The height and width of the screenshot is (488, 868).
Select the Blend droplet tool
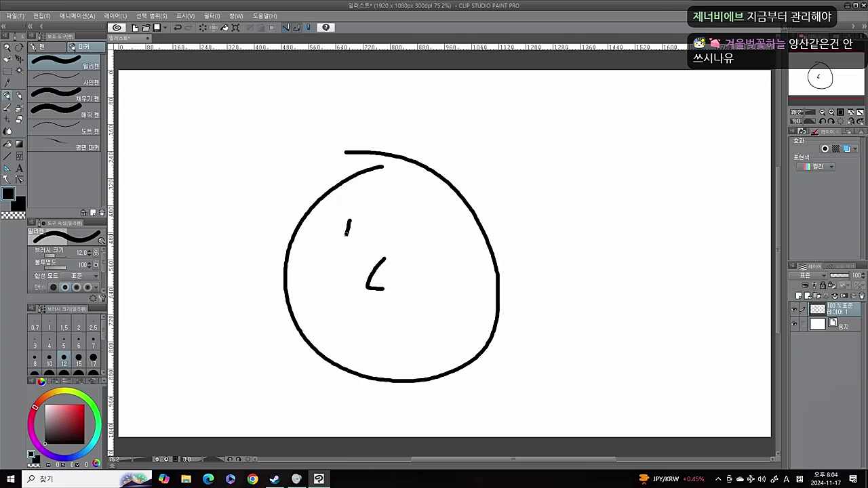pyautogui.click(x=7, y=131)
